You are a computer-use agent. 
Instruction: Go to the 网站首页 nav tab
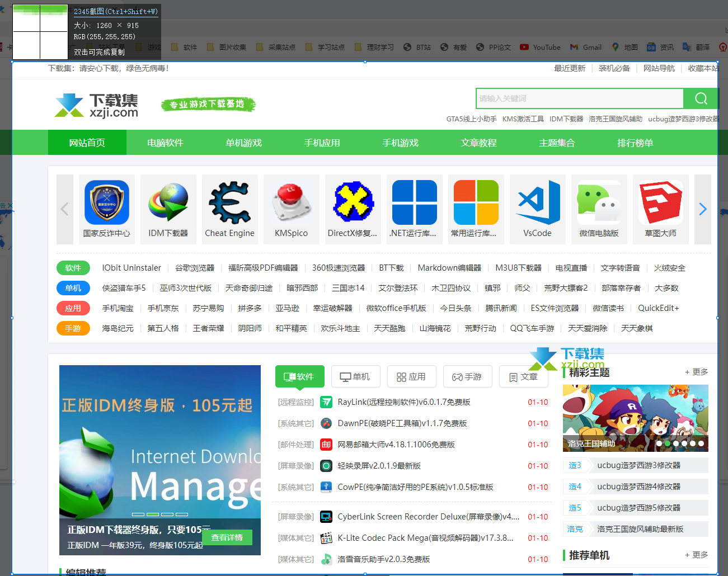[x=87, y=143]
